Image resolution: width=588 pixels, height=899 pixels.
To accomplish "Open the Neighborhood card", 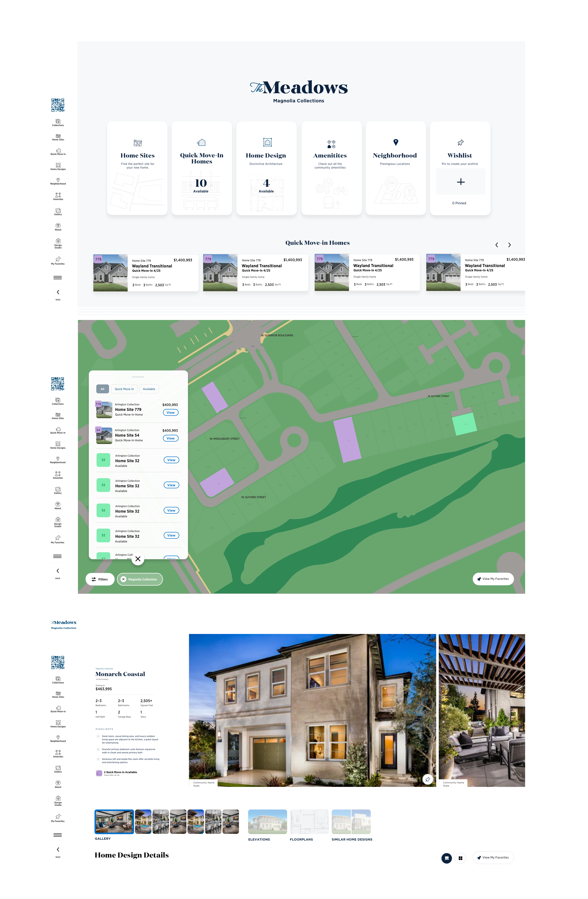I will [x=395, y=168].
